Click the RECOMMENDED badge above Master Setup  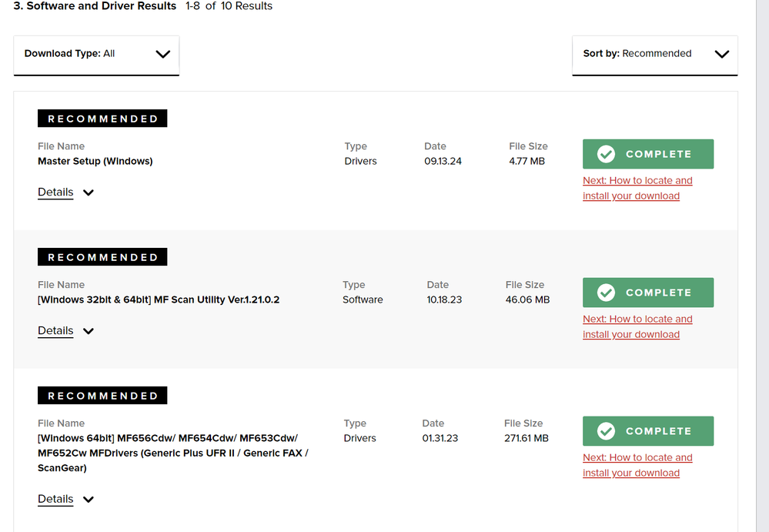point(102,119)
